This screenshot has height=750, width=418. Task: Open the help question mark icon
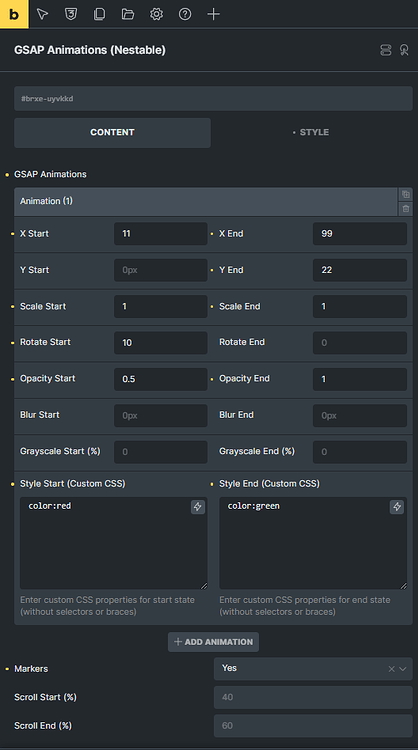point(185,14)
